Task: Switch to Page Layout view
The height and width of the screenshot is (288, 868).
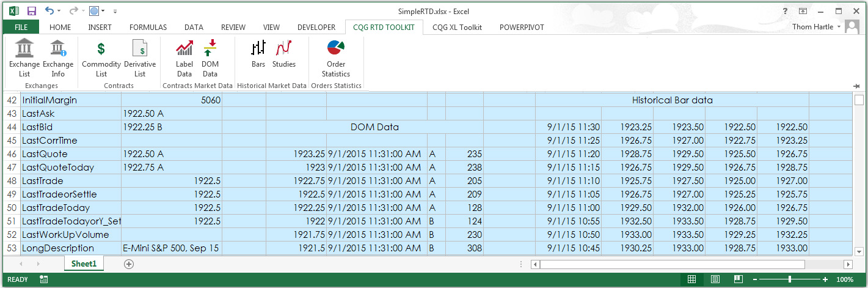Action: (715, 279)
